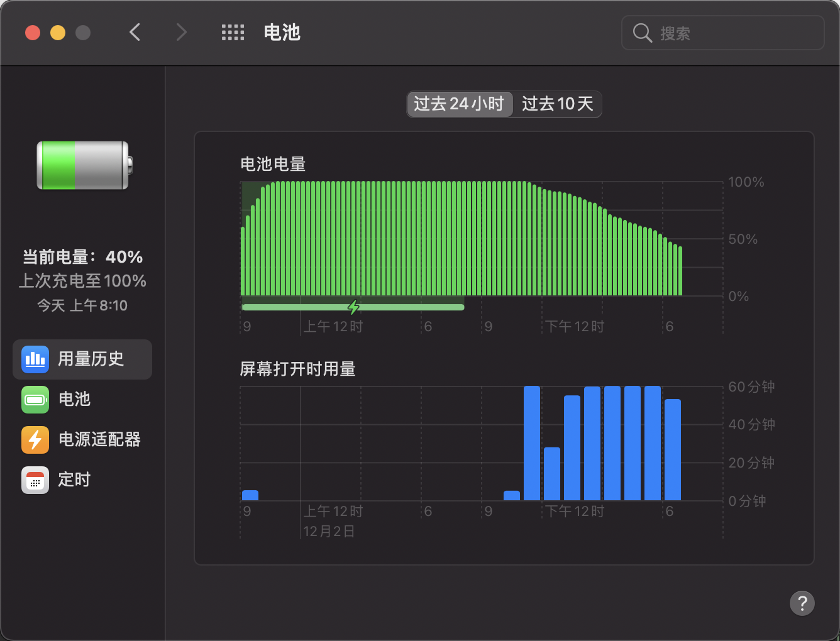Image resolution: width=840 pixels, height=641 pixels.
Task: Open 电源适配器 with the orange bolt icon
Action: click(35, 440)
